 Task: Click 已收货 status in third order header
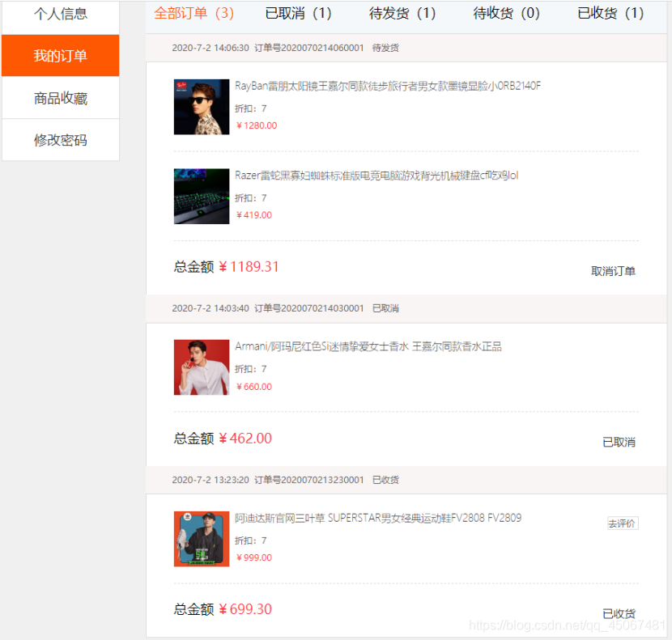pyautogui.click(x=385, y=480)
